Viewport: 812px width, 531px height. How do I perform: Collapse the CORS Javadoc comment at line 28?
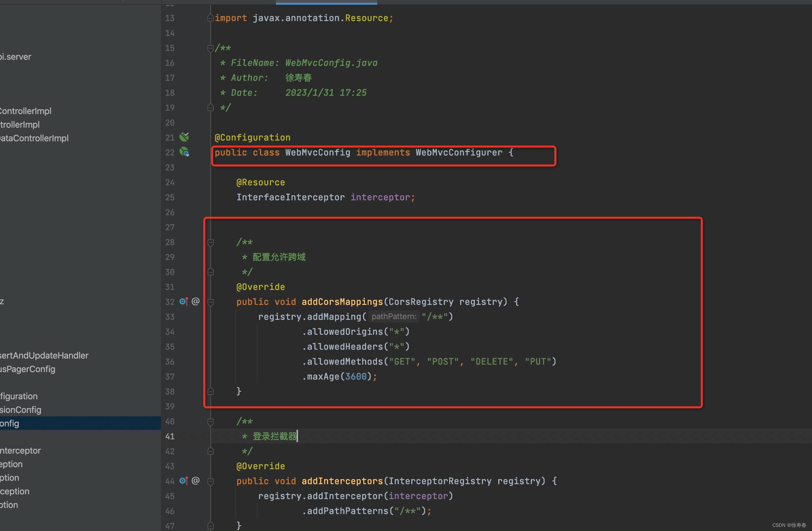211,242
